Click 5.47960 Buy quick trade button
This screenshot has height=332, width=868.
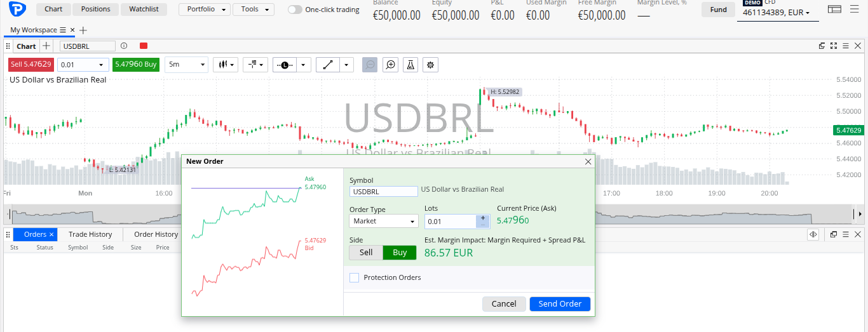click(x=136, y=65)
